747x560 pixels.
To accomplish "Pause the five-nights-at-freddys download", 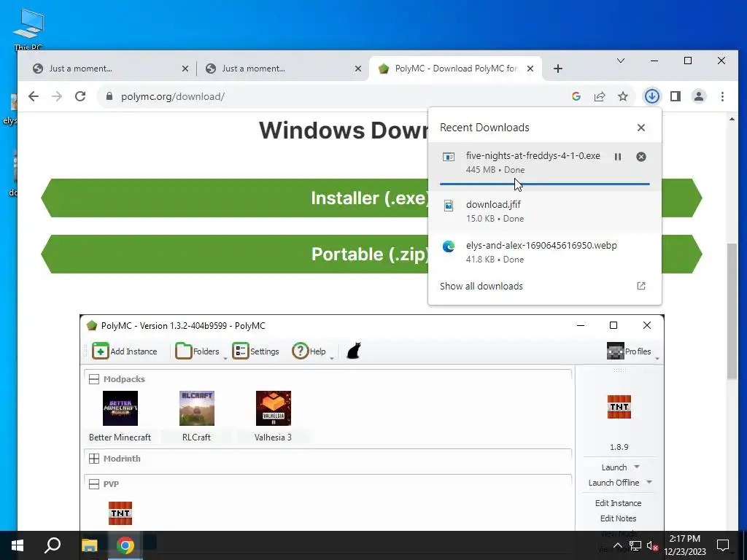I will (617, 157).
